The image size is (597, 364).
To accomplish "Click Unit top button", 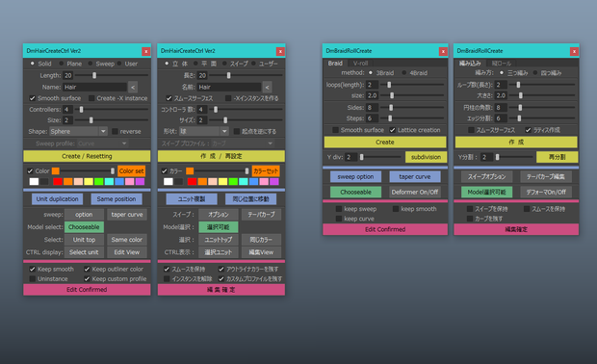I will click(x=84, y=240).
